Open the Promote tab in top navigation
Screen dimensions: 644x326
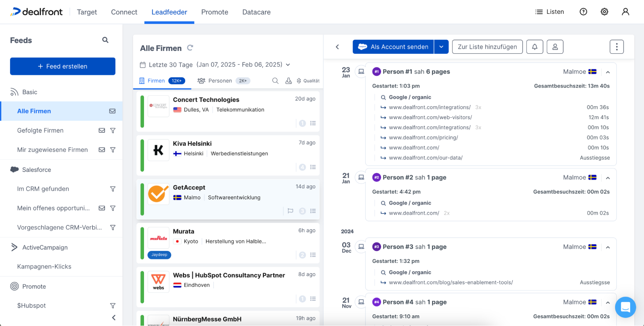(215, 12)
